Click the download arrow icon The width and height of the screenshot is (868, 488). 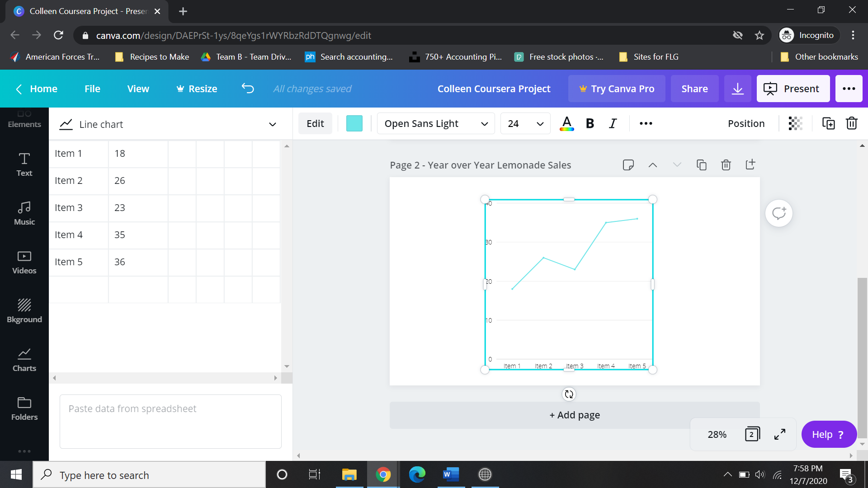pos(737,89)
